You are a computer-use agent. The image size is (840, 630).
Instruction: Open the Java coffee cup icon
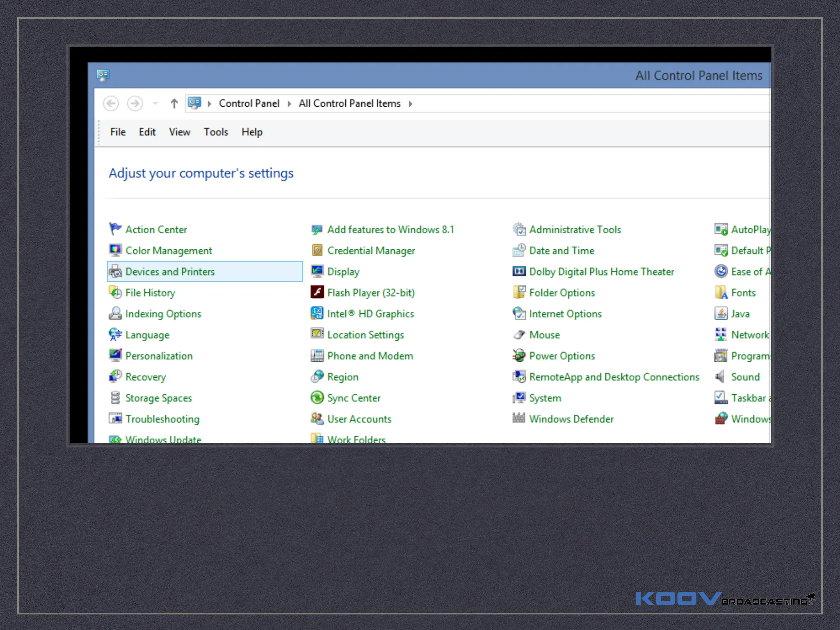click(721, 313)
